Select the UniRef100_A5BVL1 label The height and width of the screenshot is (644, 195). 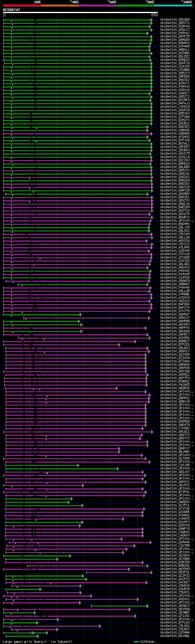pos(175,50)
